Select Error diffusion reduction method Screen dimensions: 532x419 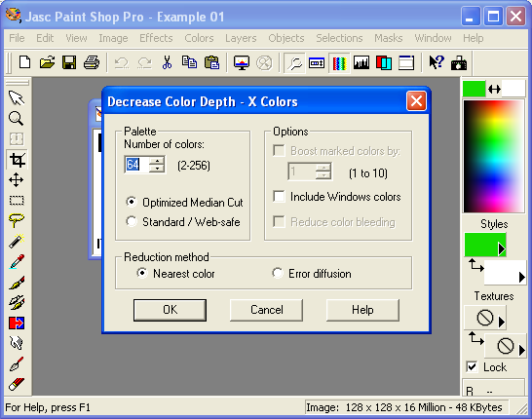pyautogui.click(x=277, y=273)
